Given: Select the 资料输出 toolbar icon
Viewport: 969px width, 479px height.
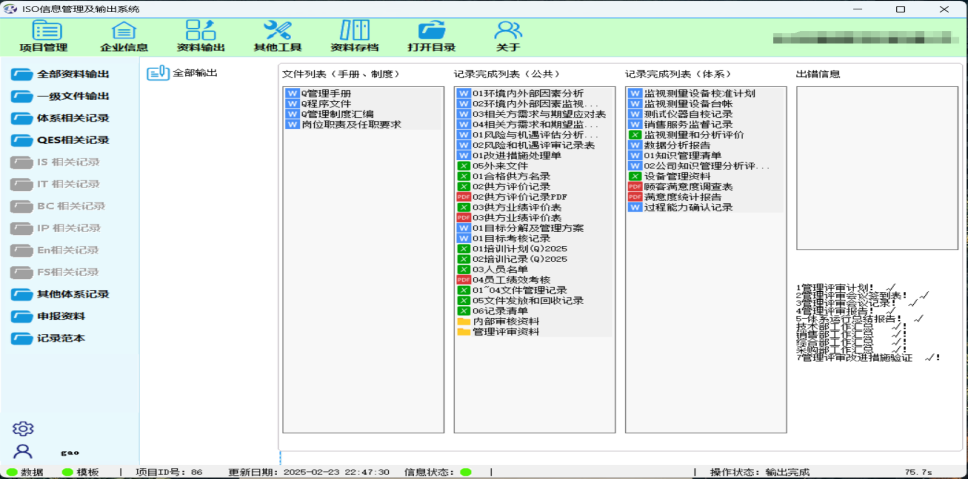Looking at the screenshot, I should click(200, 30).
